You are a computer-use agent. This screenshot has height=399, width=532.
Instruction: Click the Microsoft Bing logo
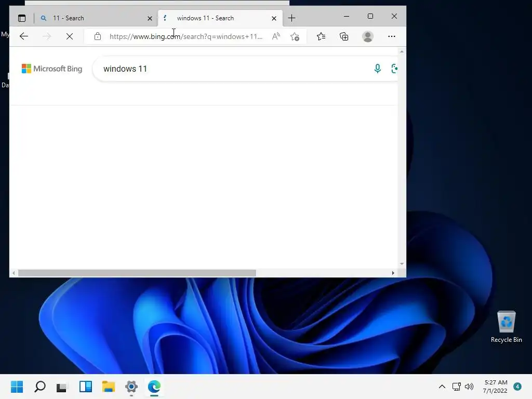point(52,69)
